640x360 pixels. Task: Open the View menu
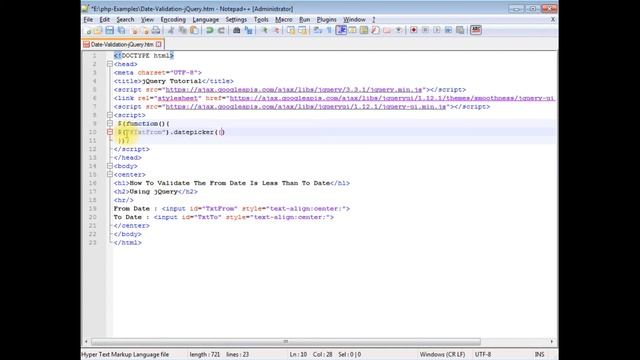[x=147, y=20]
